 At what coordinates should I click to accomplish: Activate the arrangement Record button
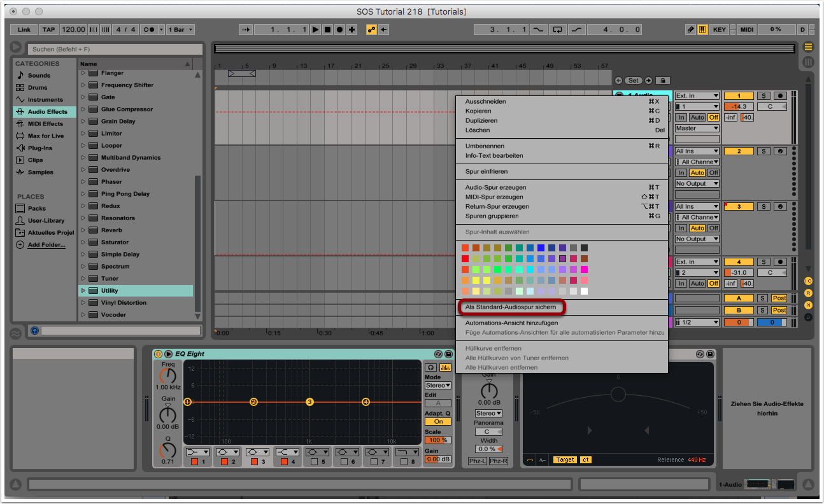tap(339, 30)
